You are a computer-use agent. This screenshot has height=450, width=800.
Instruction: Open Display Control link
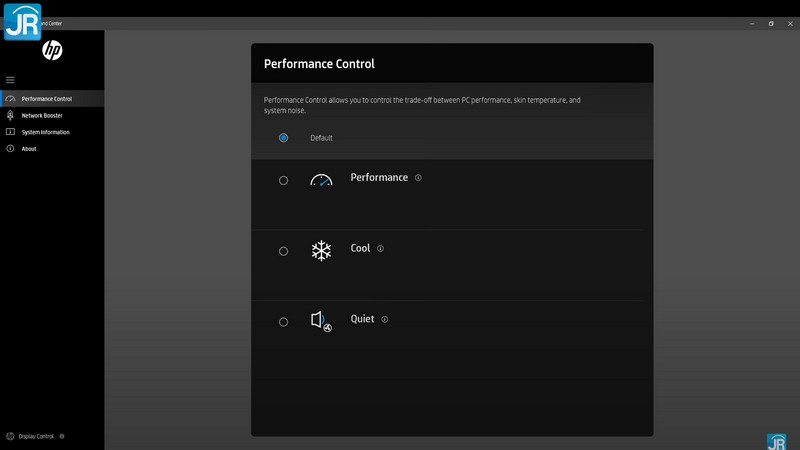coord(36,436)
